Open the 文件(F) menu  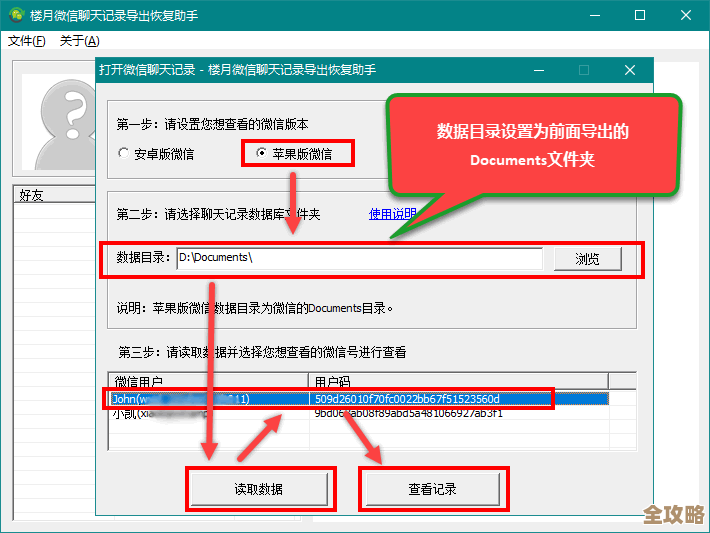pyautogui.click(x=27, y=41)
